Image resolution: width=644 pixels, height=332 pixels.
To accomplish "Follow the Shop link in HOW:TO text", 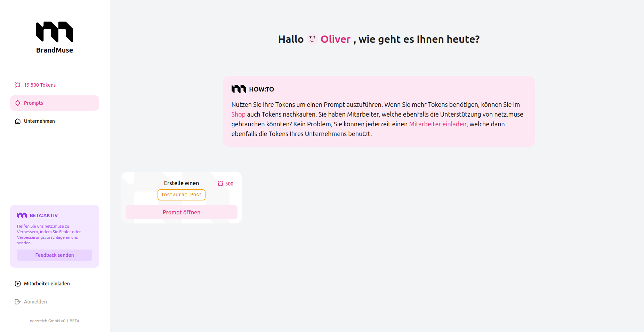I will [238, 114].
